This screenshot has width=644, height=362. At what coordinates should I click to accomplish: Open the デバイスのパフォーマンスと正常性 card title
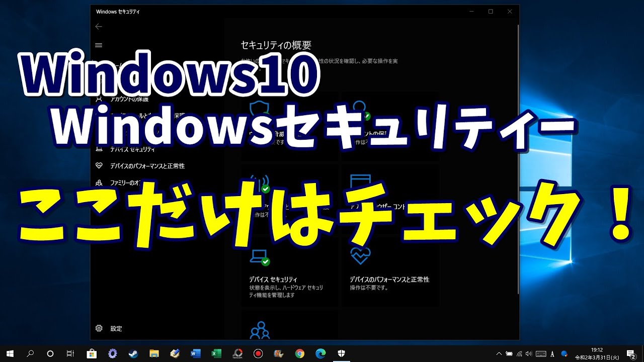pyautogui.click(x=389, y=279)
